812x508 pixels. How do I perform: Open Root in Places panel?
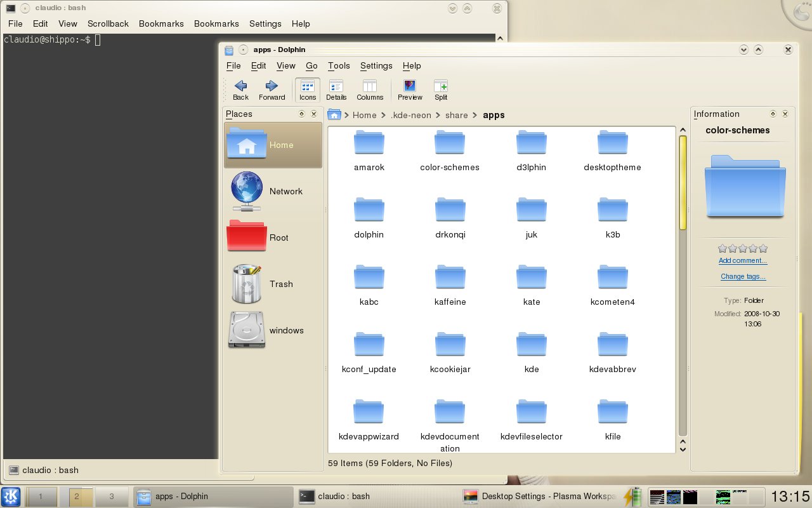click(273, 237)
